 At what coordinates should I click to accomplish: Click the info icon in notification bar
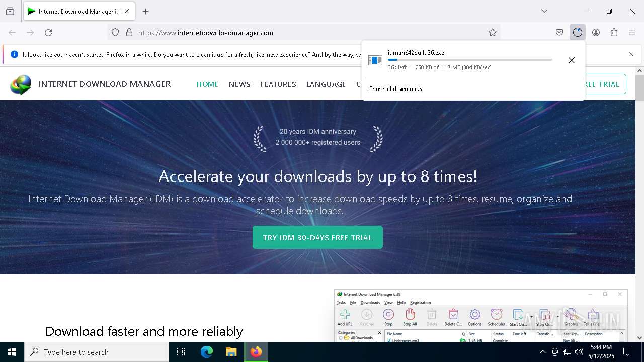(14, 54)
